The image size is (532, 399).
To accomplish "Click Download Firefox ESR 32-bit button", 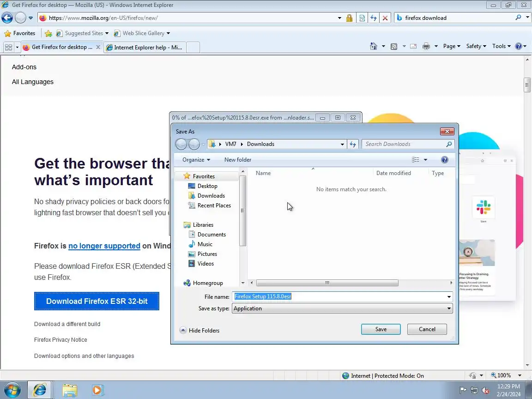I will point(97,301).
